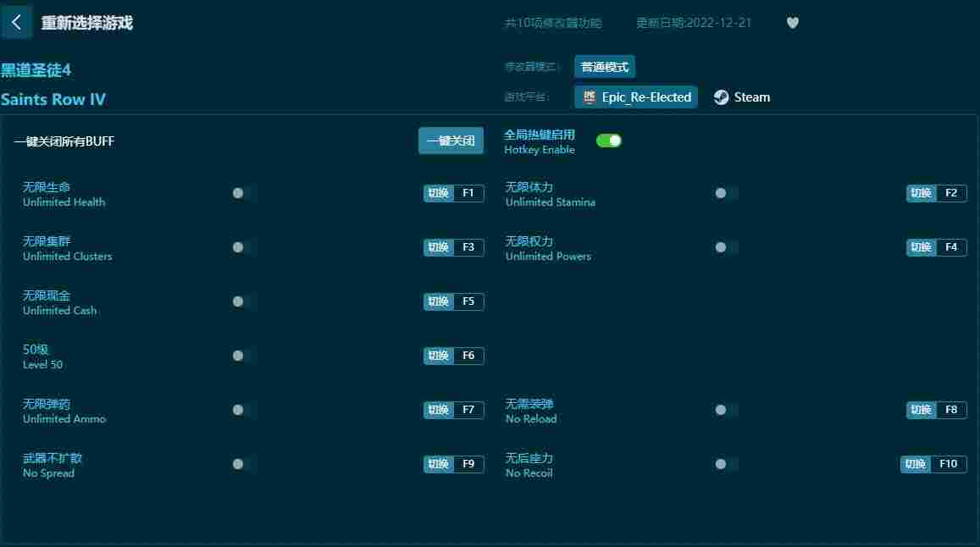This screenshot has width=980, height=547.
Task: Click the Steam logo icon
Action: (722, 97)
